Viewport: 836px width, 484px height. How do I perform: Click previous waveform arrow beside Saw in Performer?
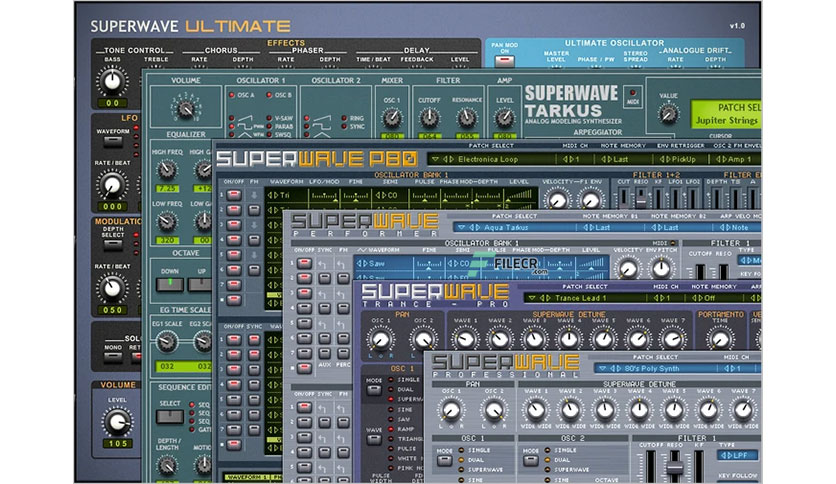coord(359,263)
